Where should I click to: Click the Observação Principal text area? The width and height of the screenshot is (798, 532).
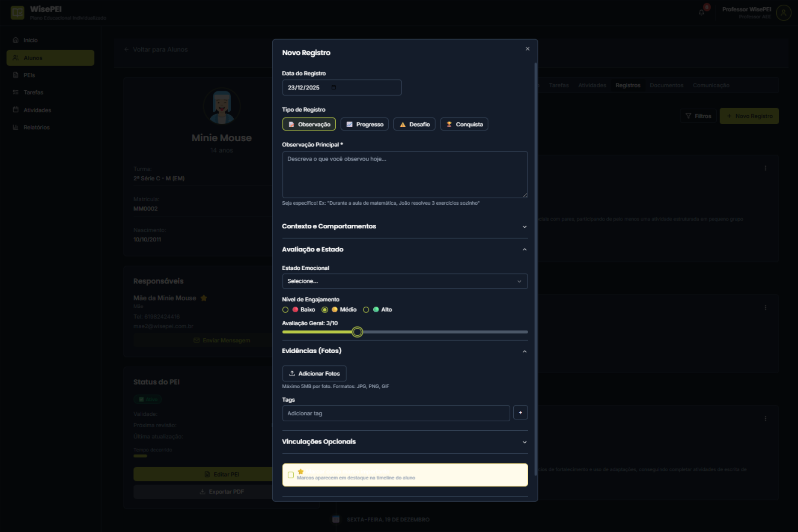[x=404, y=174]
